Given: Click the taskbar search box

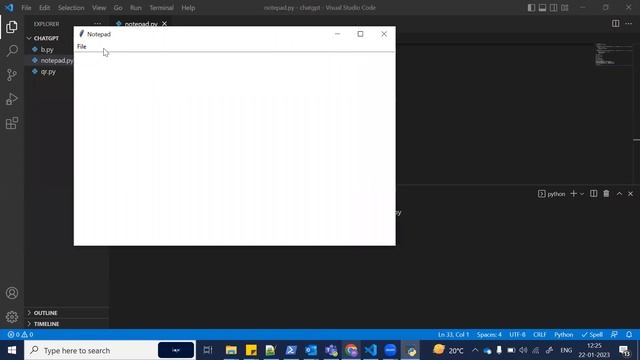Looking at the screenshot, I should click(x=110, y=350).
